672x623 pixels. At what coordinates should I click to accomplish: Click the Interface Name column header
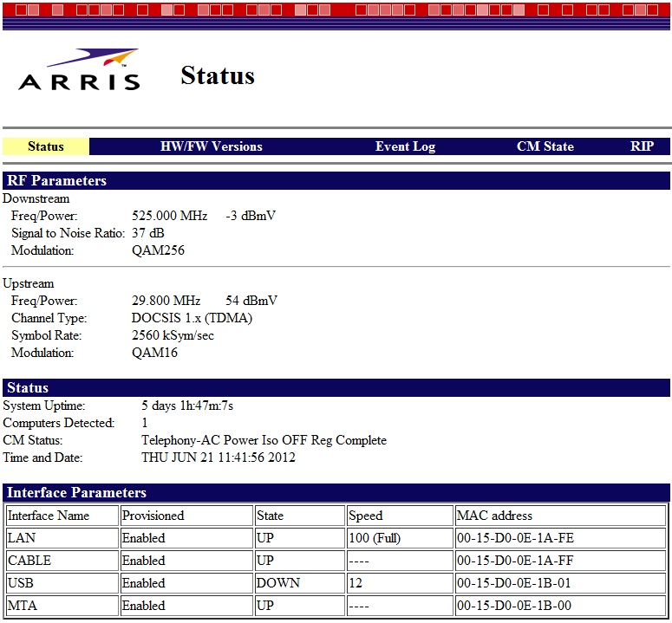(x=62, y=516)
